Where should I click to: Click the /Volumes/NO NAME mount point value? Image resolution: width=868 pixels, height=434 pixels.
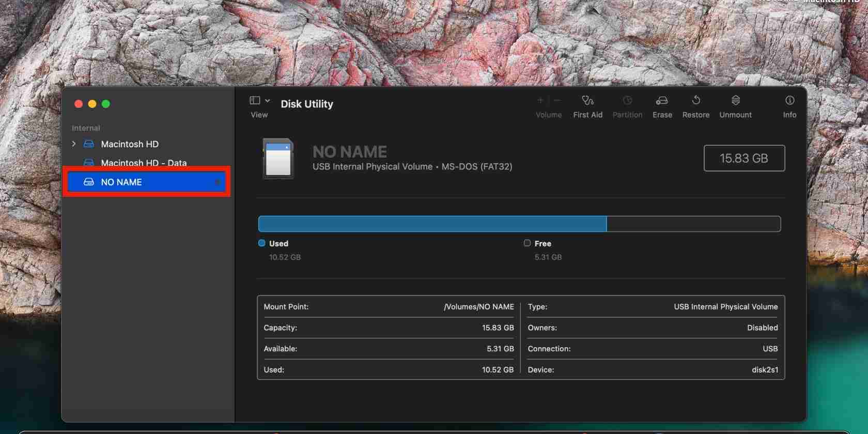point(479,307)
